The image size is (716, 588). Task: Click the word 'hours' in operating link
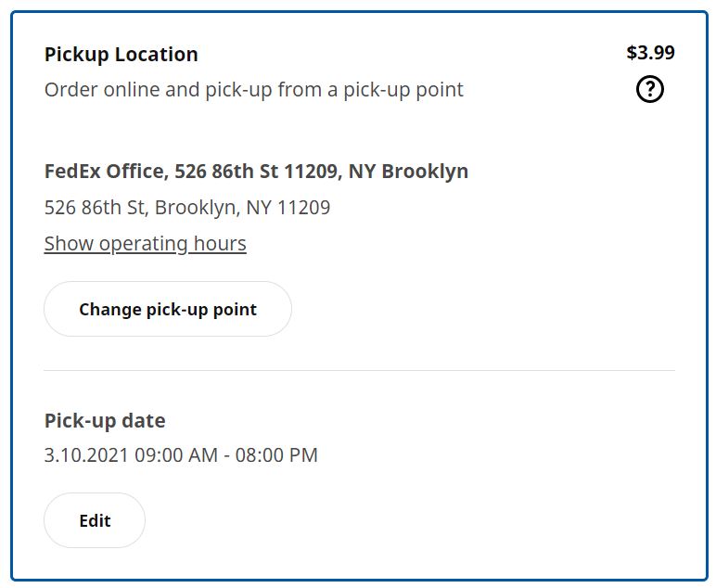tap(220, 243)
